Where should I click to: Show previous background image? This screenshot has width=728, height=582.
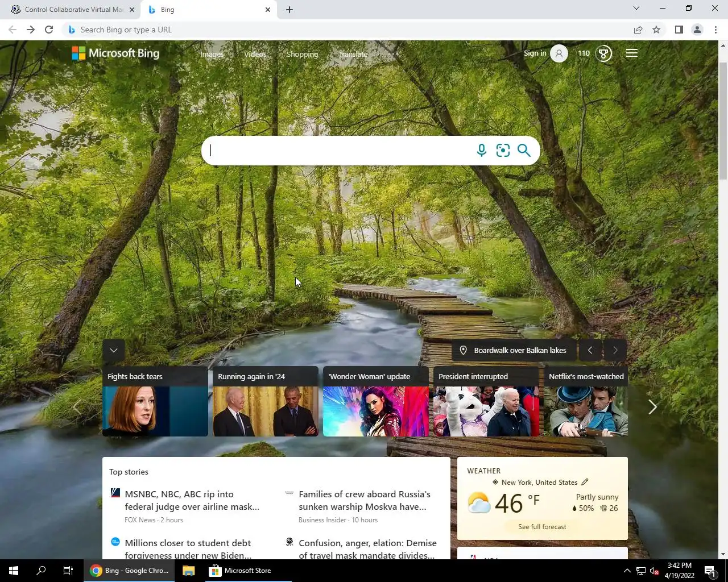tap(590, 350)
